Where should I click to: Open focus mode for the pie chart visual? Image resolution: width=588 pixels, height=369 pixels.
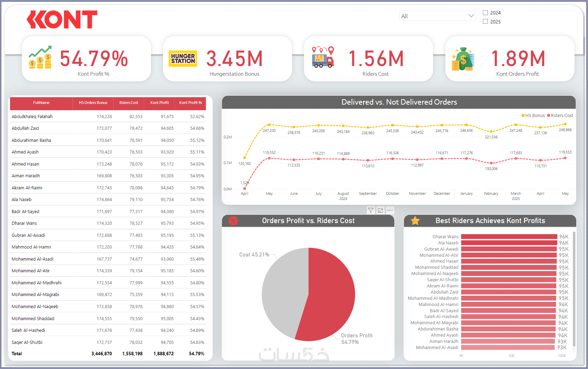coord(380,210)
